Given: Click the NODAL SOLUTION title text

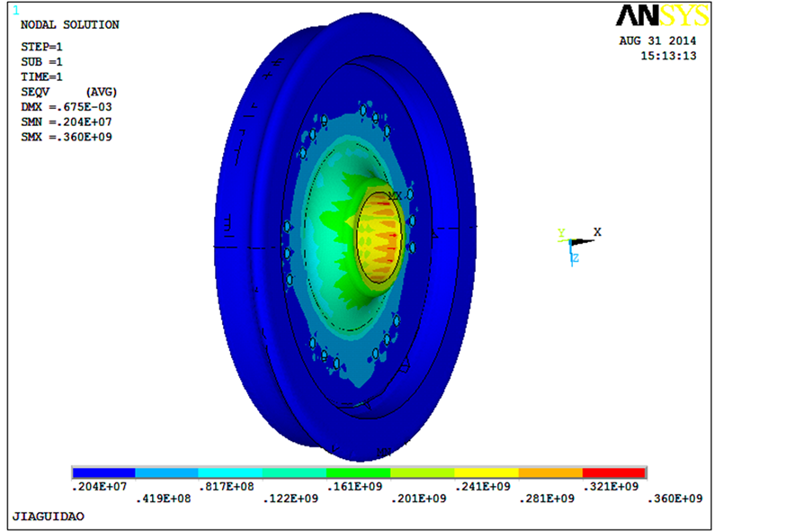Looking at the screenshot, I should [69, 25].
